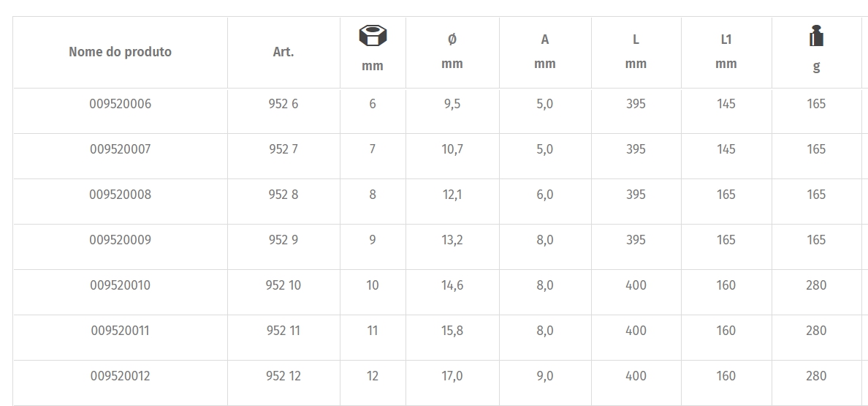Click article number 952 12

coord(283,377)
